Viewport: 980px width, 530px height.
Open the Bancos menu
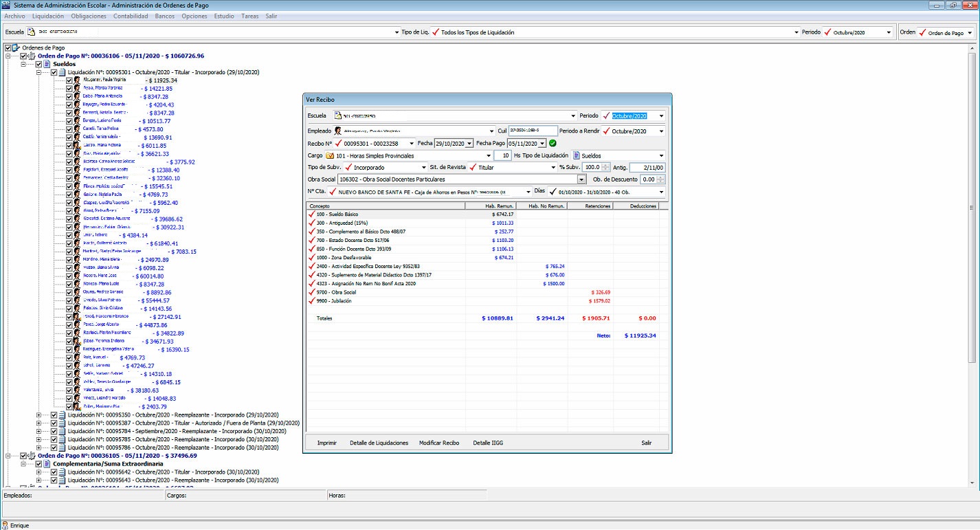click(x=165, y=16)
